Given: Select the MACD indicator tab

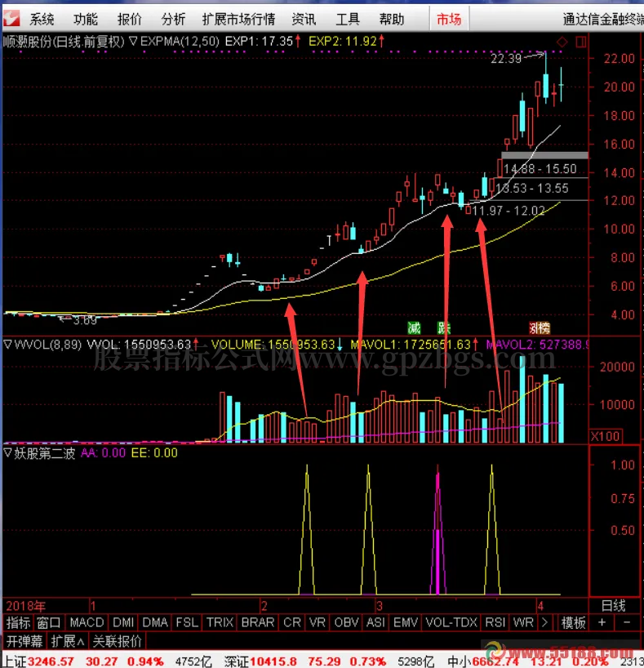Looking at the screenshot, I should click(86, 623).
